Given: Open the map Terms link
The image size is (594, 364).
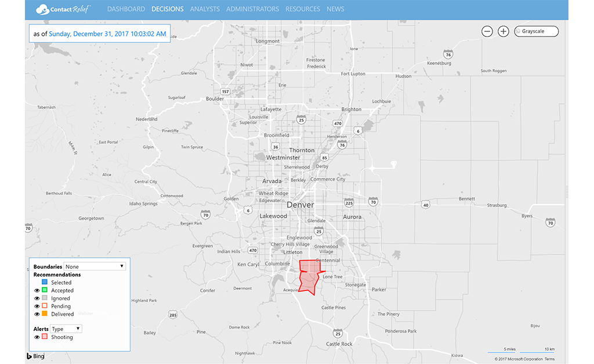Looking at the screenshot, I should click(550, 359).
